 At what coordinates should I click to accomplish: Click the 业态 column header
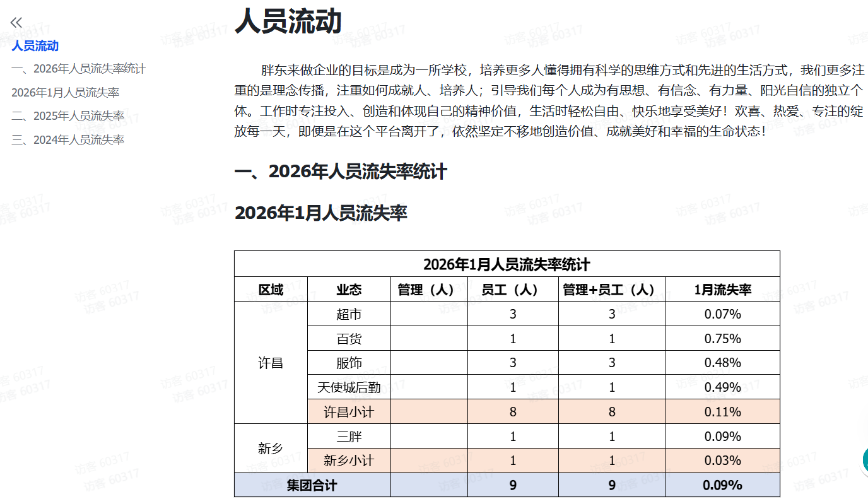(349, 290)
